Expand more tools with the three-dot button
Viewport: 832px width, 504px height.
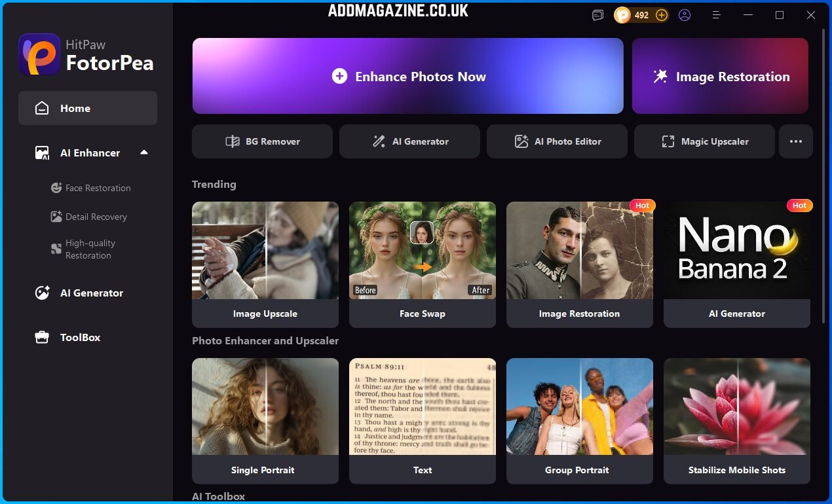click(x=796, y=141)
